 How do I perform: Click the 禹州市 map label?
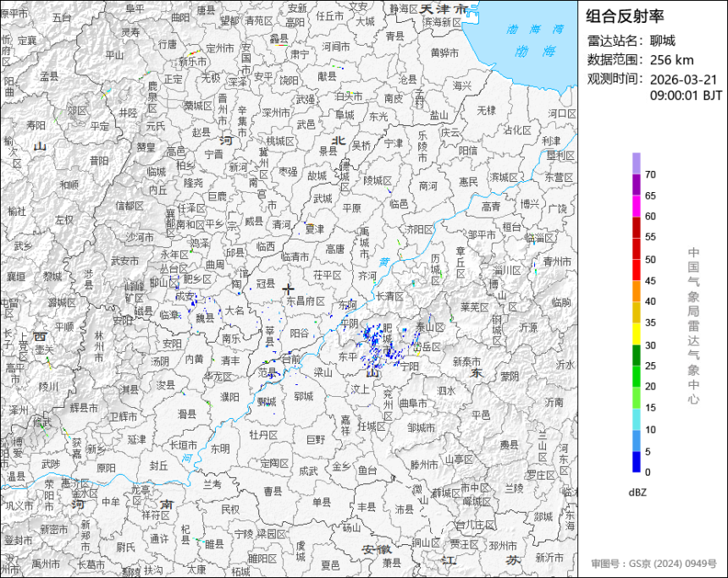coord(46,564)
